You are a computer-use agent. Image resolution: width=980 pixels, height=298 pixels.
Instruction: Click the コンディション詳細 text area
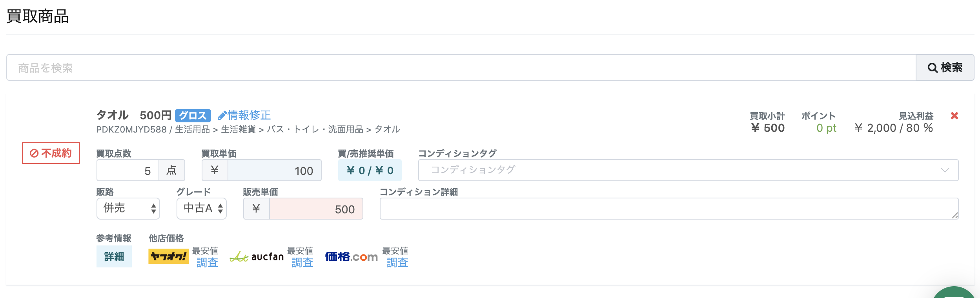(x=669, y=209)
